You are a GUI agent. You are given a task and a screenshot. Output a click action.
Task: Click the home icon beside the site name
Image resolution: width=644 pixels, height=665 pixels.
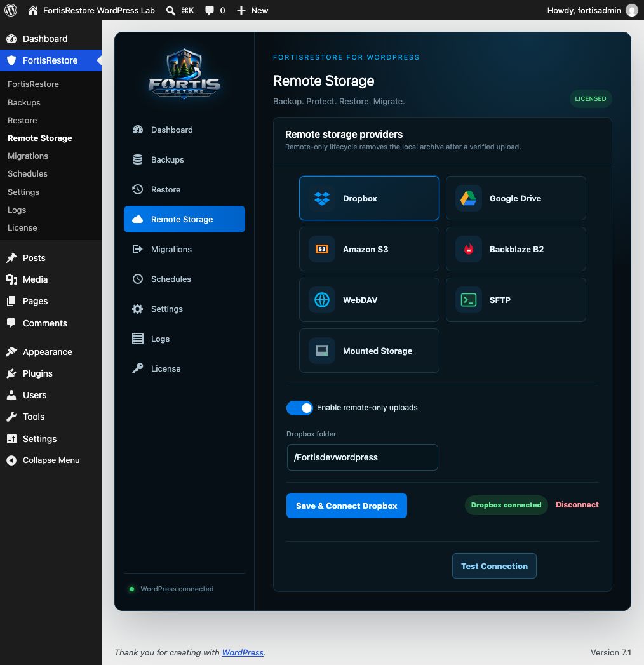coord(32,10)
